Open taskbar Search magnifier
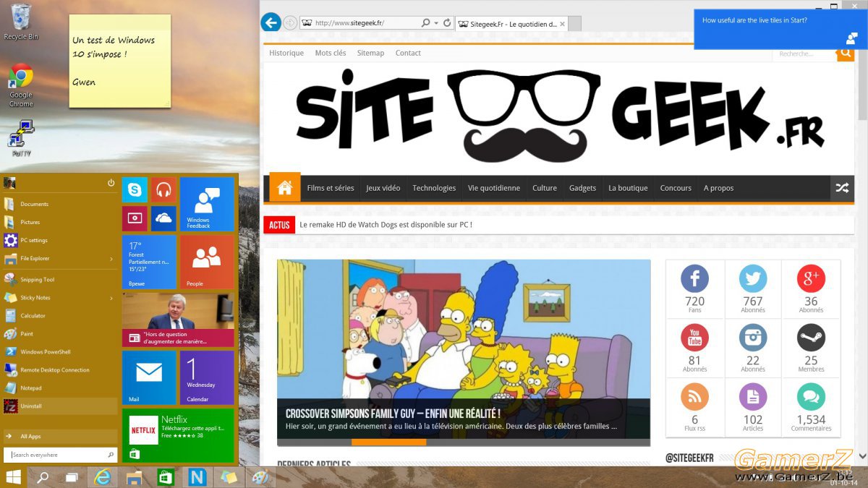The height and width of the screenshot is (488, 868). 43,477
